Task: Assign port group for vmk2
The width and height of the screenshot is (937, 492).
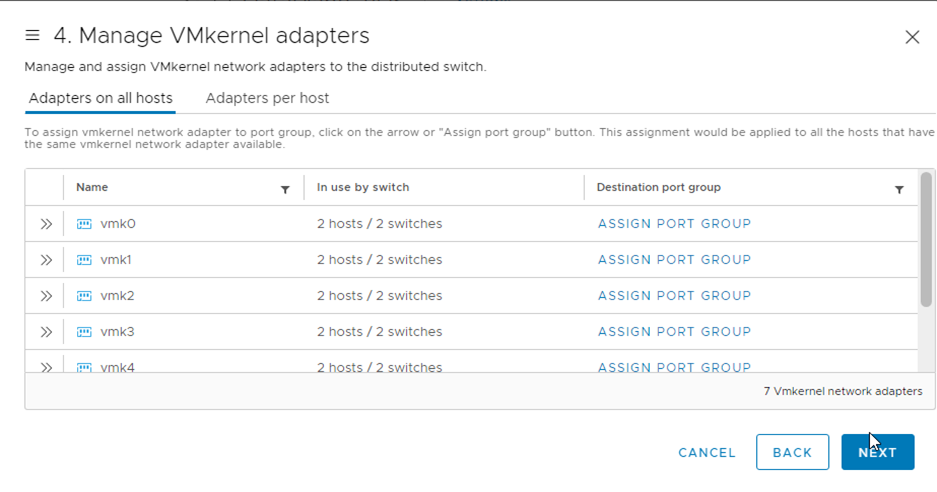Action: click(674, 296)
